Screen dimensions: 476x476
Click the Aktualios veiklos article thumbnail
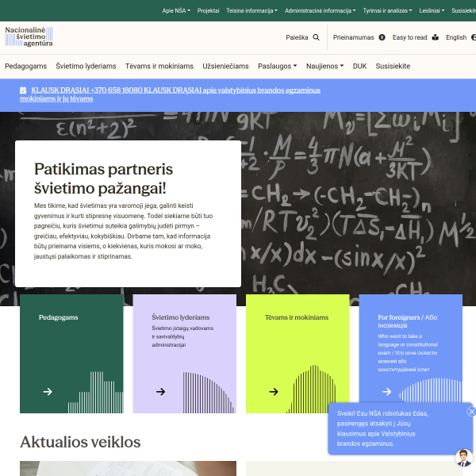pyautogui.click(x=128, y=468)
